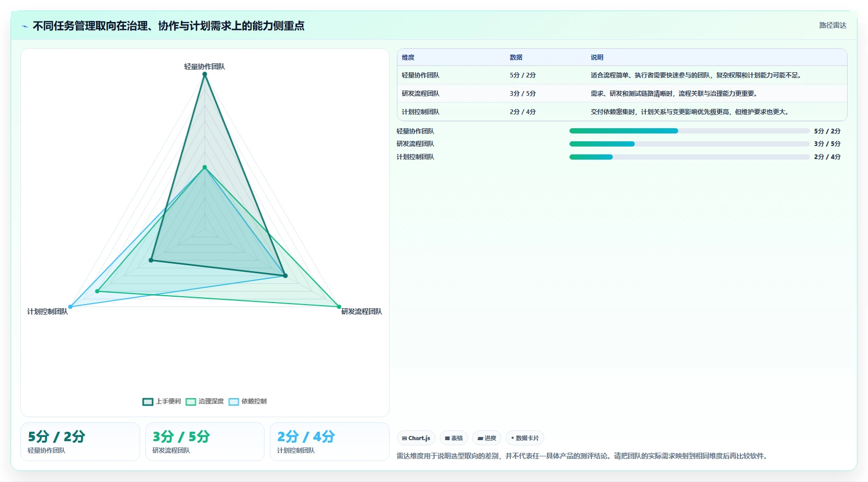Click the 进度 tag chip
The image size is (868, 482).
click(x=487, y=438)
